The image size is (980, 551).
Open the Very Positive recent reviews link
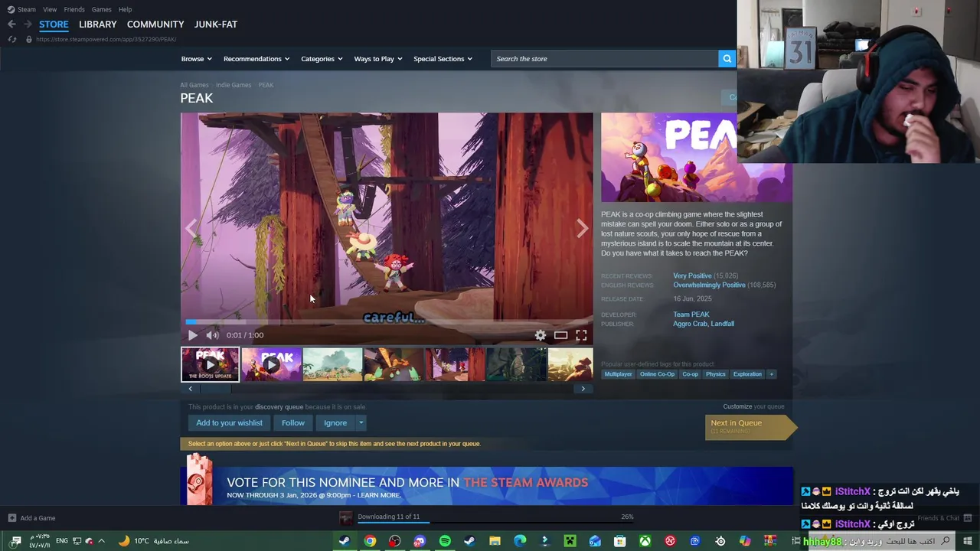click(692, 275)
